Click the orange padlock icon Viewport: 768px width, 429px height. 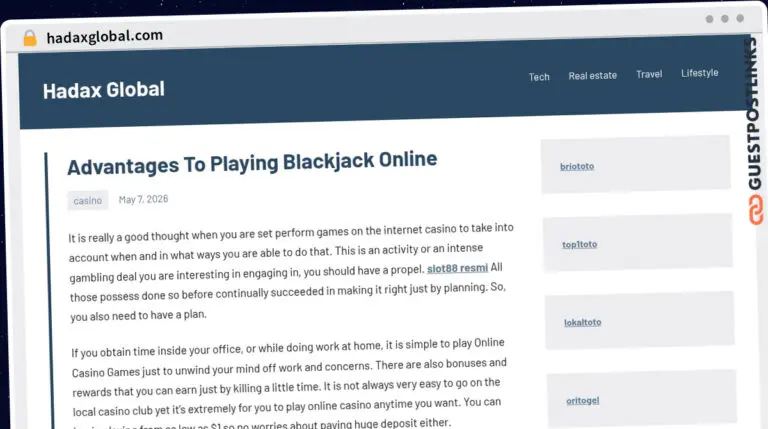(30, 38)
